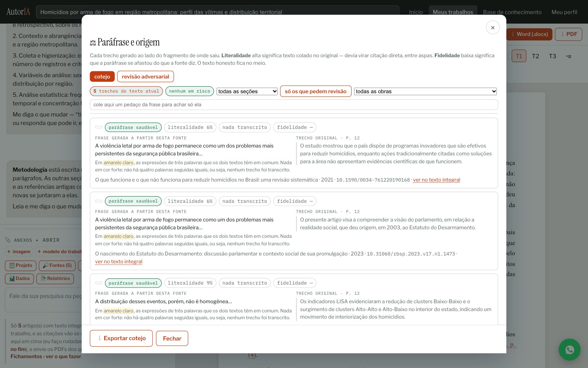This screenshot has height=368, width=588.
Task: Open the outline list icon beside T3
Action: pos(569,56)
